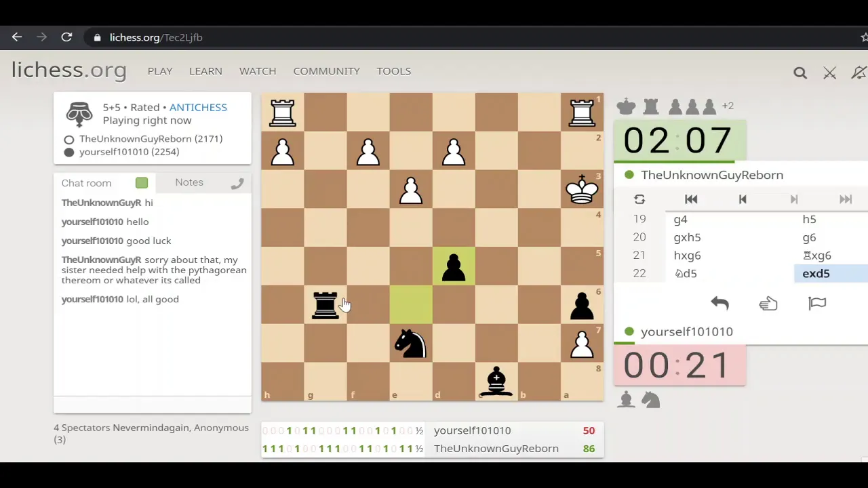Jump to the first move
The width and height of the screenshot is (868, 488).
[691, 199]
